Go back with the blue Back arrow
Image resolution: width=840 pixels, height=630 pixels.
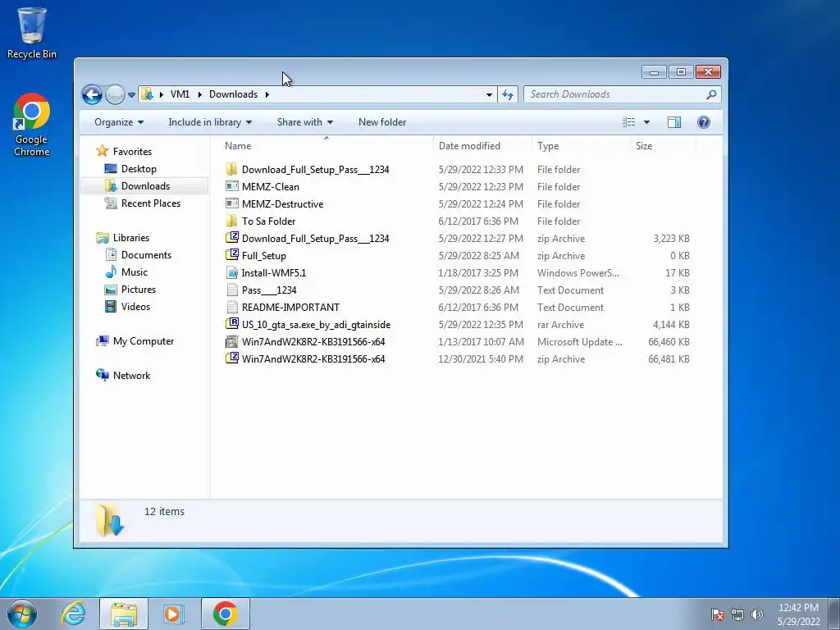(92, 95)
